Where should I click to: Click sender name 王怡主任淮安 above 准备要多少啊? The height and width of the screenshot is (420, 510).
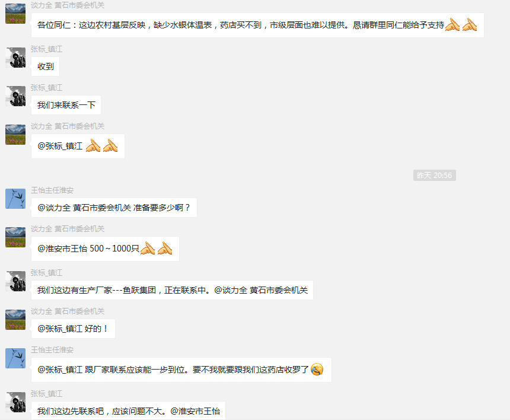(x=52, y=190)
